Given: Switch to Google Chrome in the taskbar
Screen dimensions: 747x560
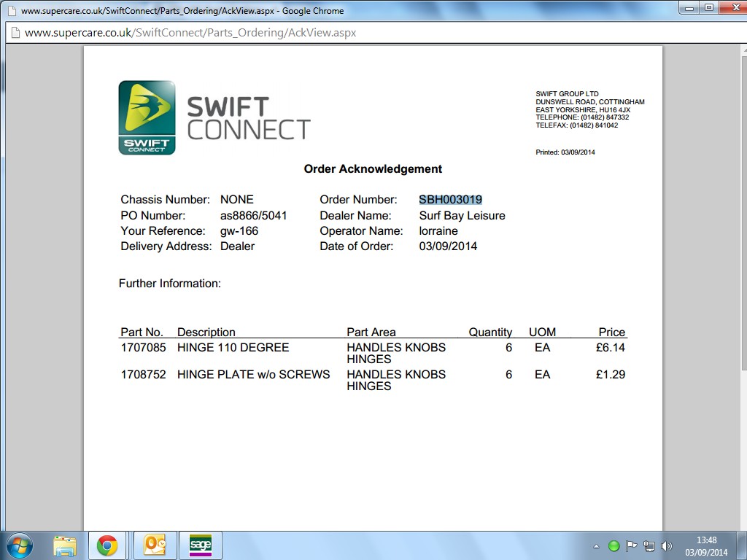Looking at the screenshot, I should (x=107, y=545).
